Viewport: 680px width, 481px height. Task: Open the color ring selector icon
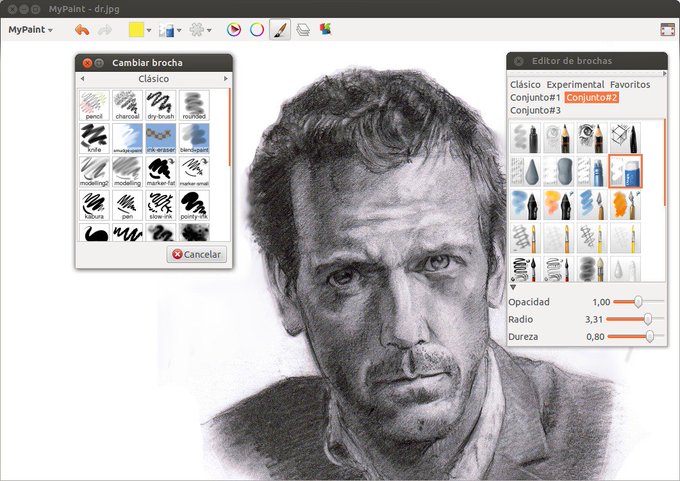coord(257,29)
